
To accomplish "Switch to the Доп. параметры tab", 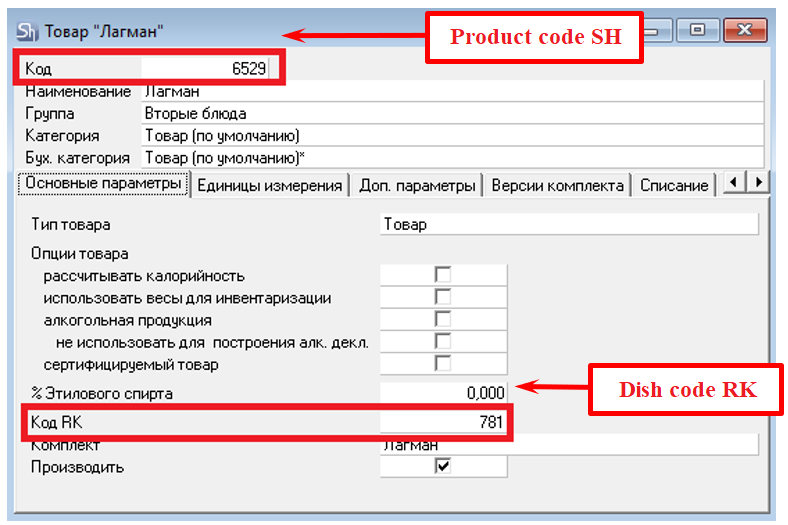I will pos(415,185).
